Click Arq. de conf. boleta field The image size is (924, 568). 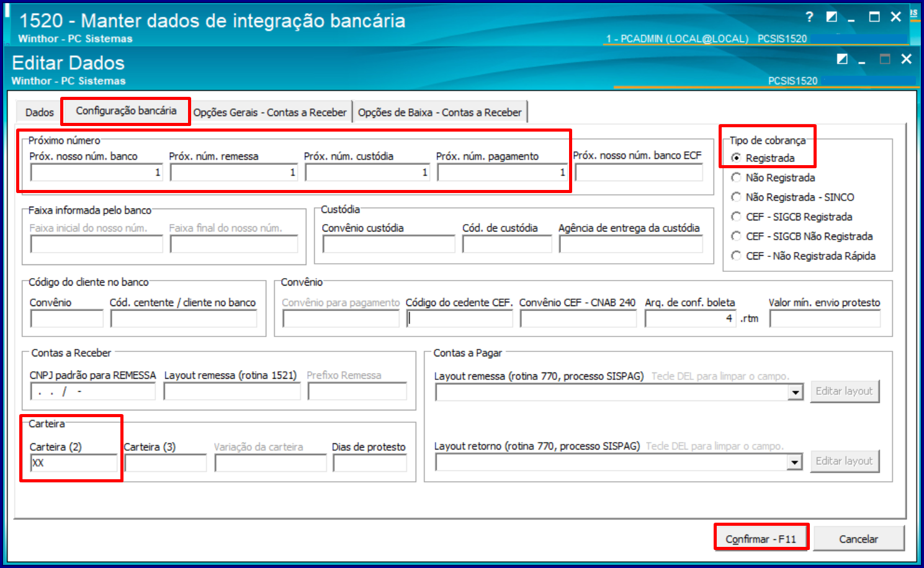pyautogui.click(x=691, y=318)
